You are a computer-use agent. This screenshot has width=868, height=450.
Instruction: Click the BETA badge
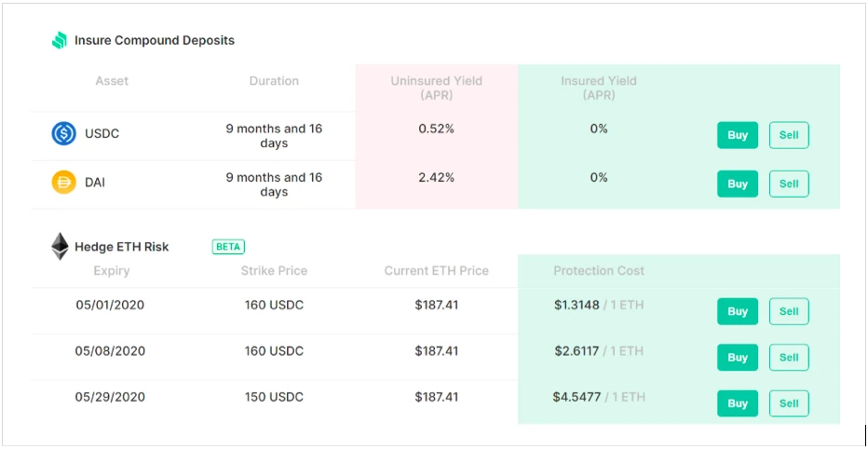coord(228,247)
